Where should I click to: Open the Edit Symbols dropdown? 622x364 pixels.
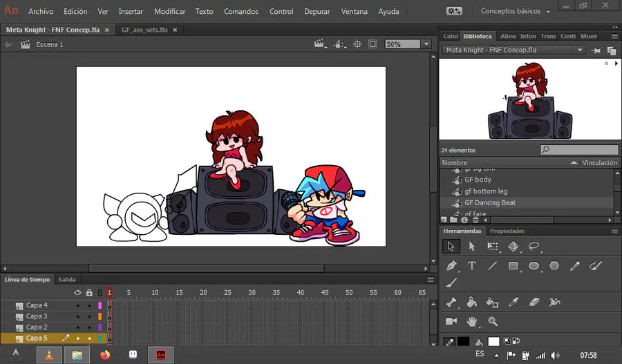[x=339, y=44]
